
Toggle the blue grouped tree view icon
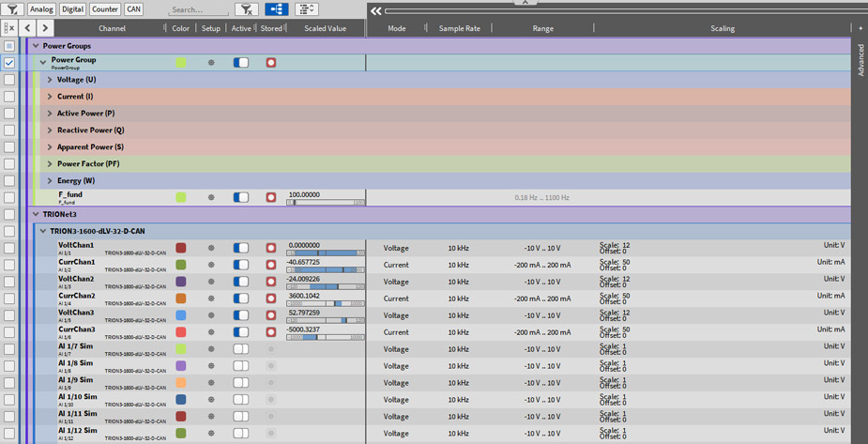click(x=277, y=9)
